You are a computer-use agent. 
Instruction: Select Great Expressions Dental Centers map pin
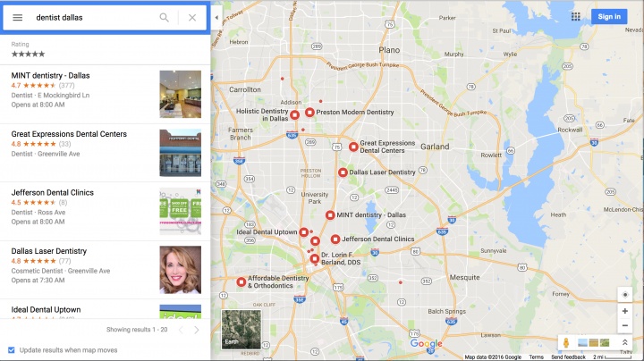click(353, 147)
